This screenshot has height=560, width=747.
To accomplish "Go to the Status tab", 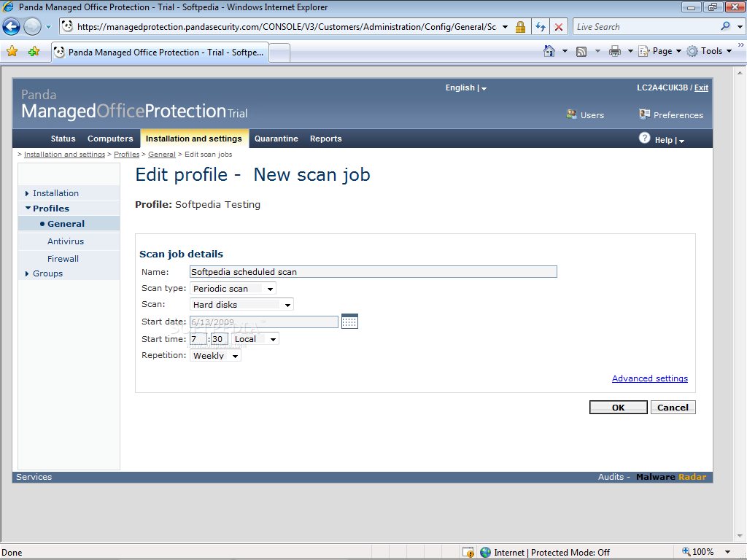I will click(x=63, y=139).
